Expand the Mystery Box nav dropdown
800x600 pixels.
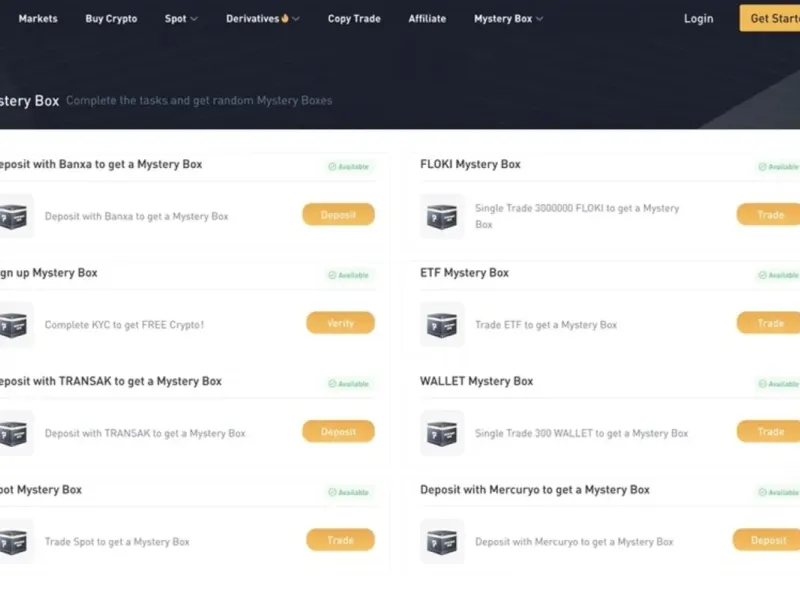[508, 19]
